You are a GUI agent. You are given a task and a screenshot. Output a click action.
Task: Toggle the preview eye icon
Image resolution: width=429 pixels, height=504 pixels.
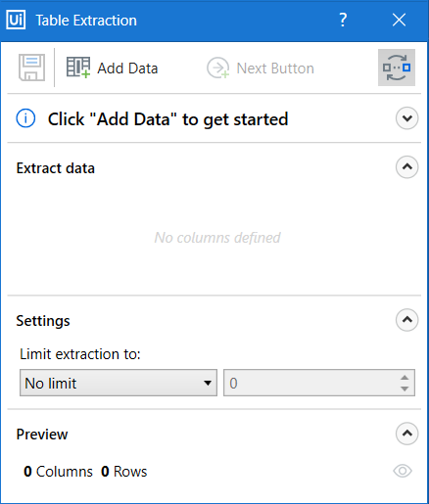pos(403,471)
